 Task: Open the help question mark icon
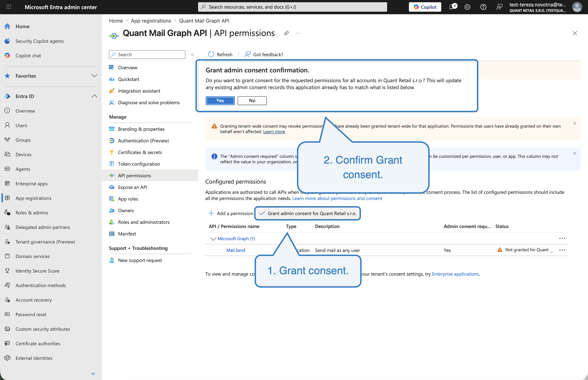[x=483, y=7]
